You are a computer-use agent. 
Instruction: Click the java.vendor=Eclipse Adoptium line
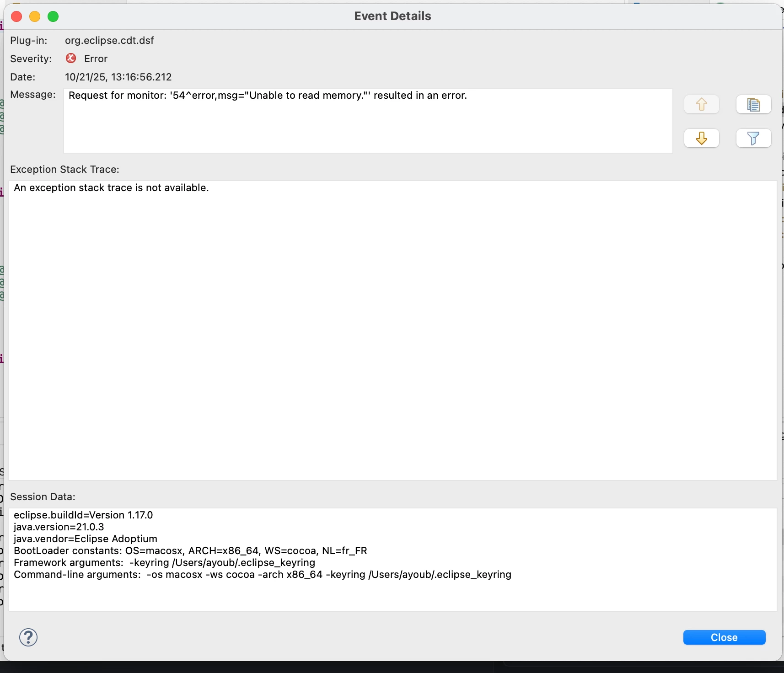click(x=86, y=539)
